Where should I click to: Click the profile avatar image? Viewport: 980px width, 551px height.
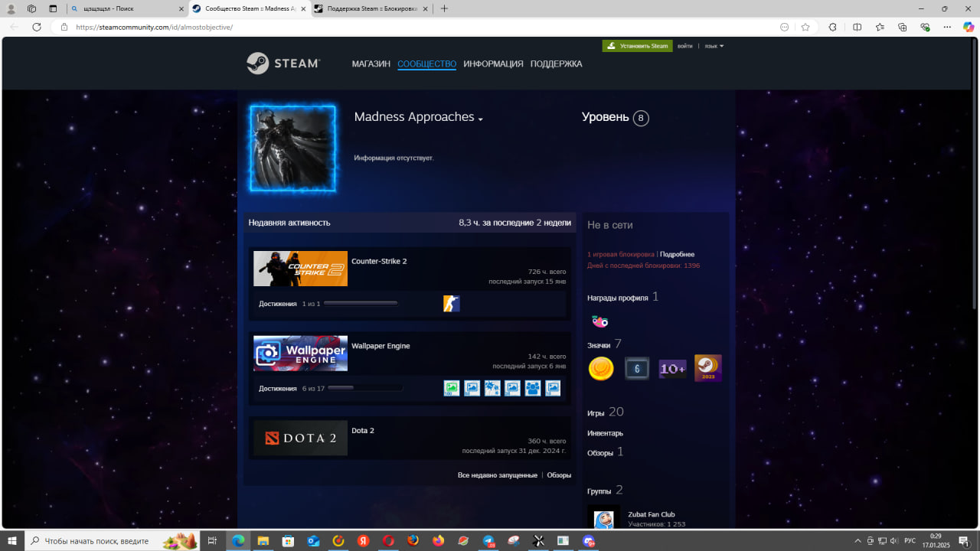pos(292,148)
